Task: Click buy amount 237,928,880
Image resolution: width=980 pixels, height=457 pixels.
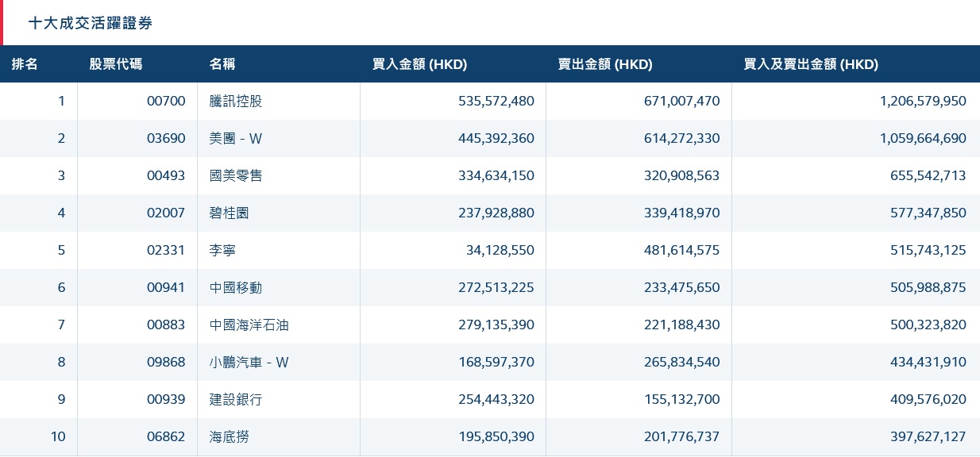Action: (x=496, y=213)
